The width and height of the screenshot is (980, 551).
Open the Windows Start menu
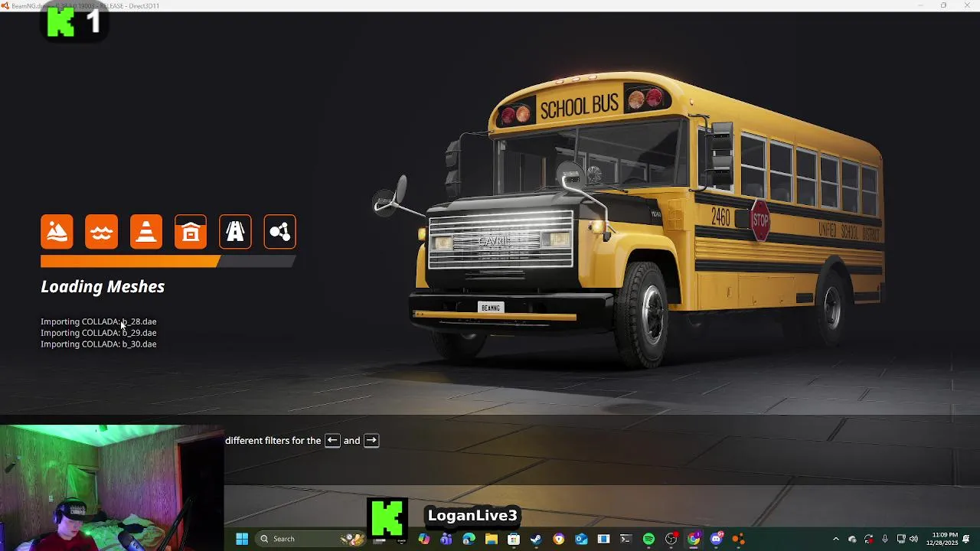(242, 539)
